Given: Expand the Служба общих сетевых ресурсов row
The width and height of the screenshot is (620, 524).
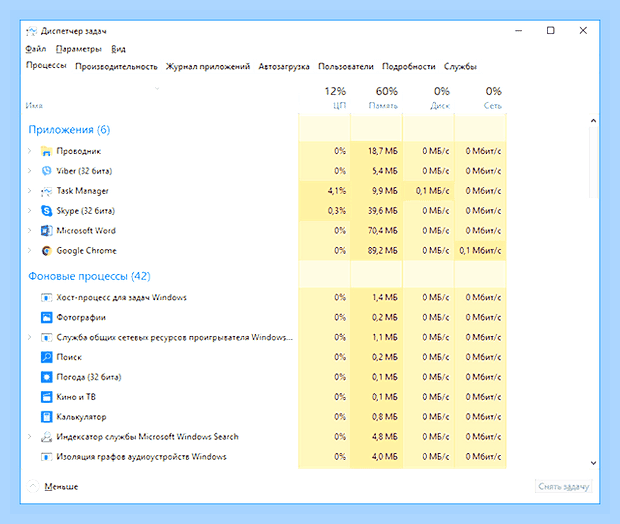Looking at the screenshot, I should [29, 337].
